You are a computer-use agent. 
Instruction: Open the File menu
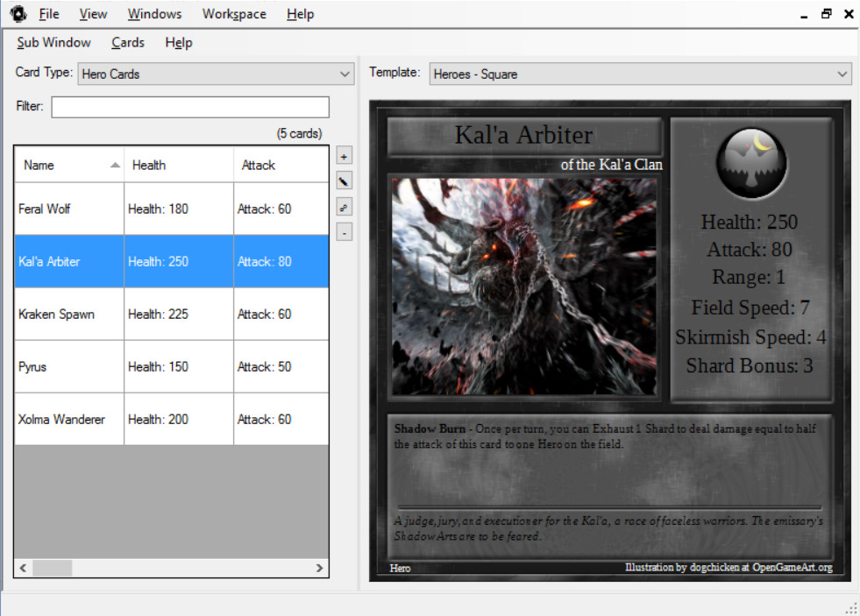[49, 14]
